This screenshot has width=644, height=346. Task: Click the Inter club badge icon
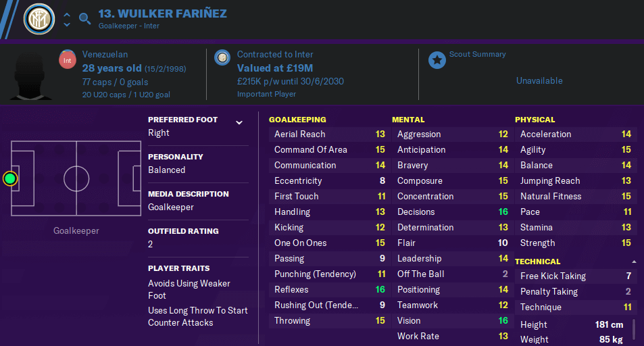click(39, 19)
